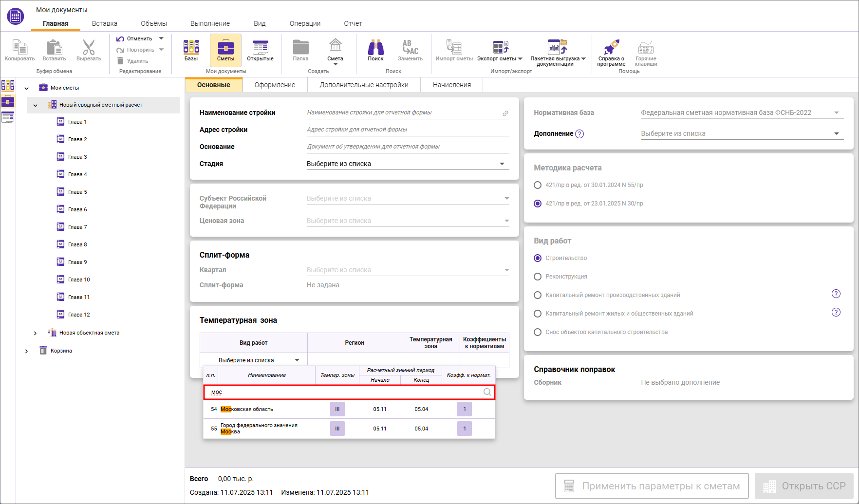Click help icon next to Дополнение
The height and width of the screenshot is (504, 859).
point(579,134)
